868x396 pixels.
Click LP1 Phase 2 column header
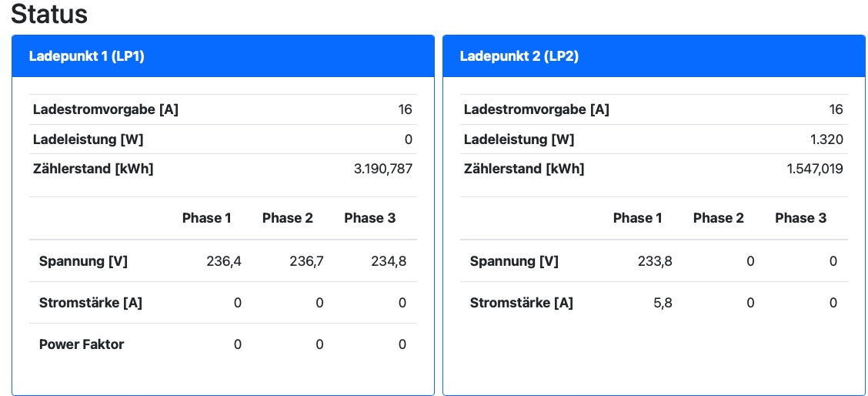coord(288,218)
